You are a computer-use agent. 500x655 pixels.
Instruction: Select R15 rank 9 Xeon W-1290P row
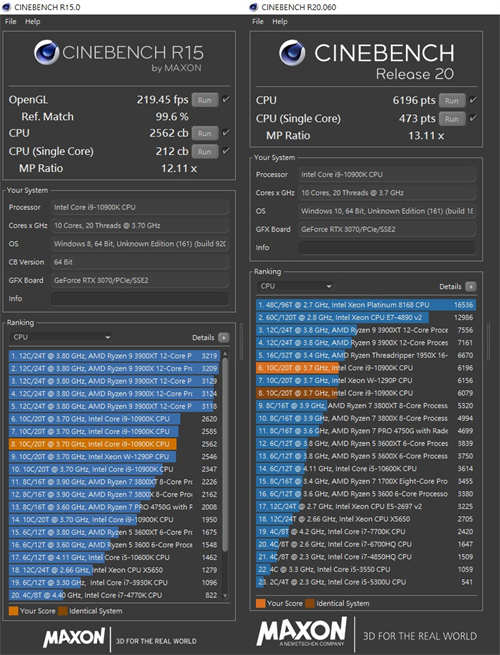point(114,457)
